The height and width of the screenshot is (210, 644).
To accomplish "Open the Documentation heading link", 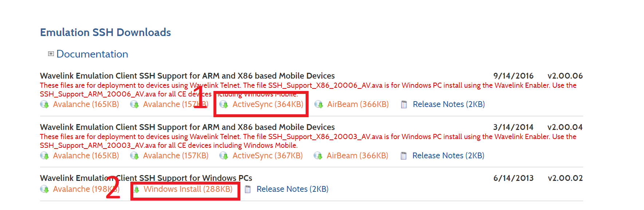I will pos(92,54).
